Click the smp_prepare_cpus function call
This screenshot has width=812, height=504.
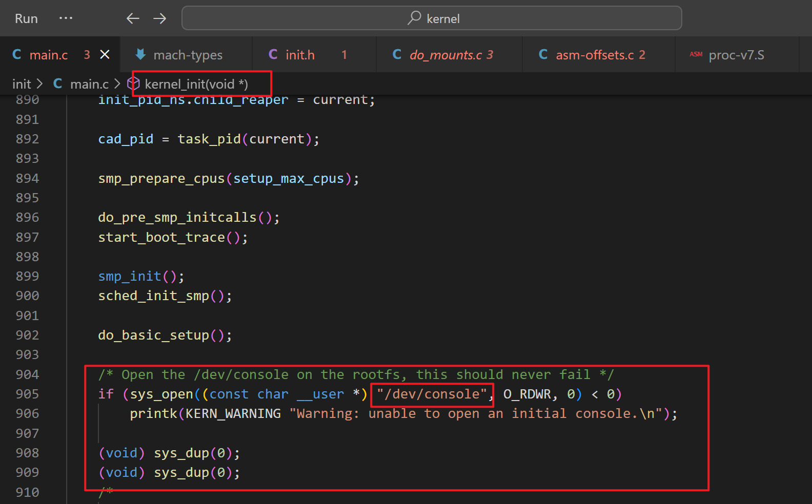point(161,179)
